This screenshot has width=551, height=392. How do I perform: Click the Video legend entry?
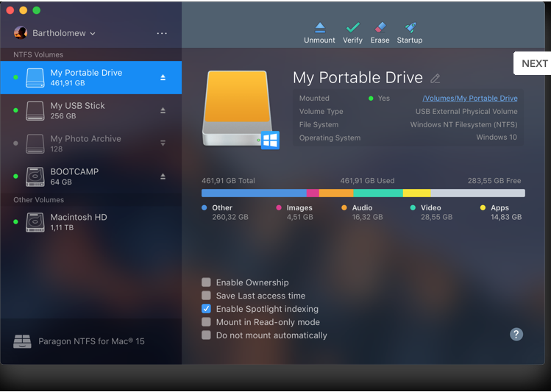click(431, 212)
